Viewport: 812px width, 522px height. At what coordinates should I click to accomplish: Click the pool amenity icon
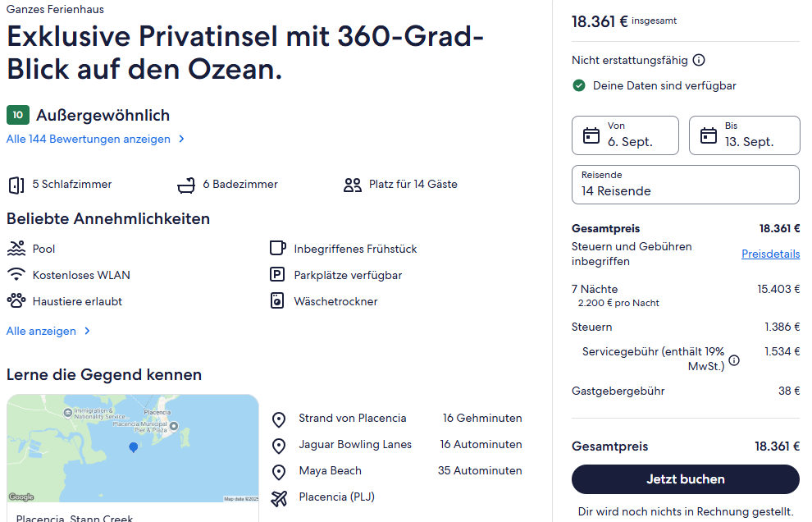coord(16,249)
